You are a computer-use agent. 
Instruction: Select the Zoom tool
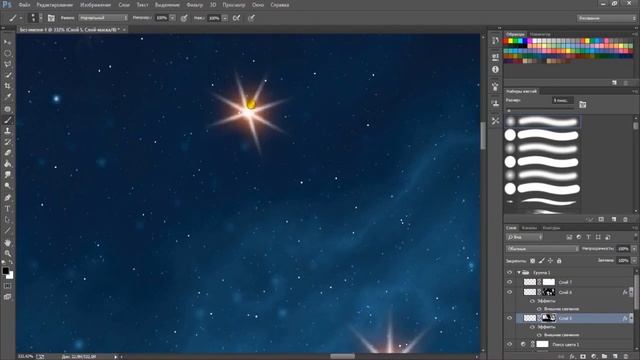7,253
